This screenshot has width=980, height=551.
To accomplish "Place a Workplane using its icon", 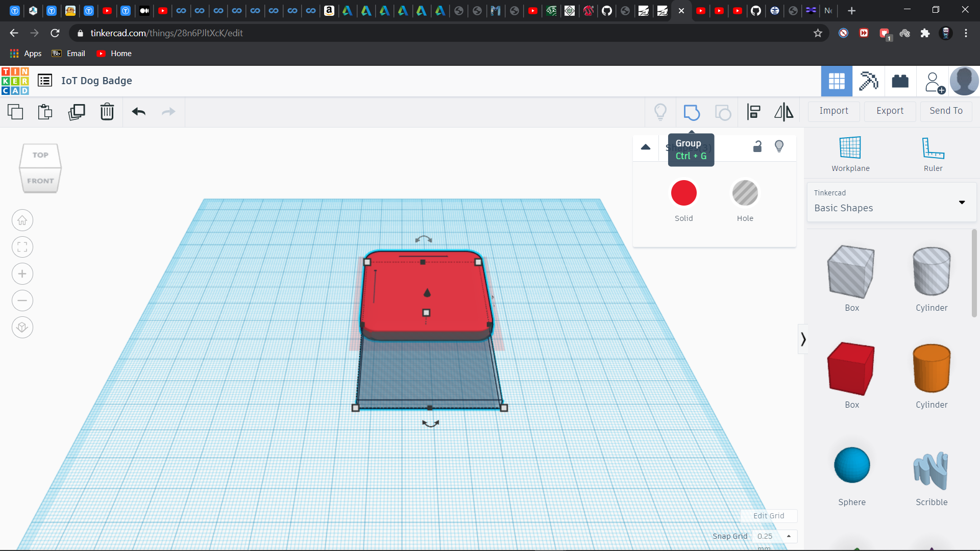I will (850, 148).
